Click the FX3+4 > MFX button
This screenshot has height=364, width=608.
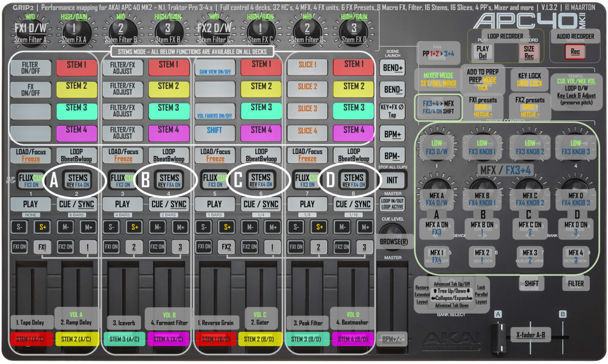[438, 108]
